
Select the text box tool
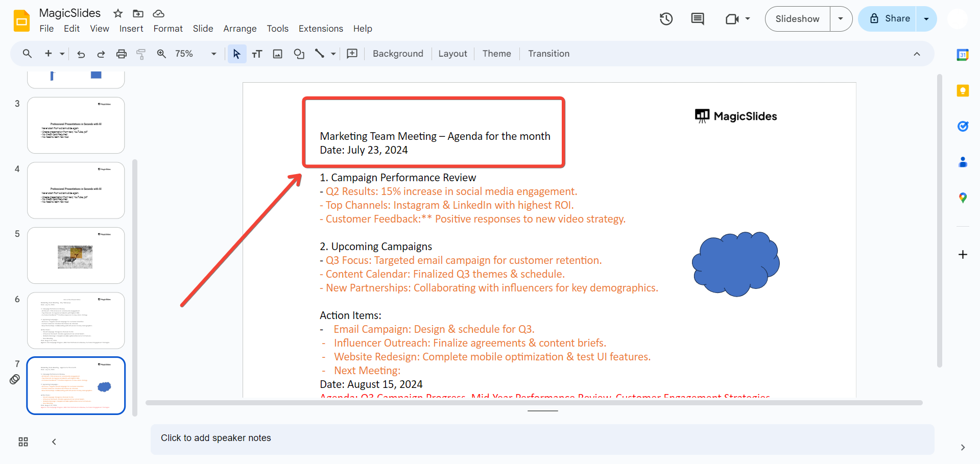point(257,54)
